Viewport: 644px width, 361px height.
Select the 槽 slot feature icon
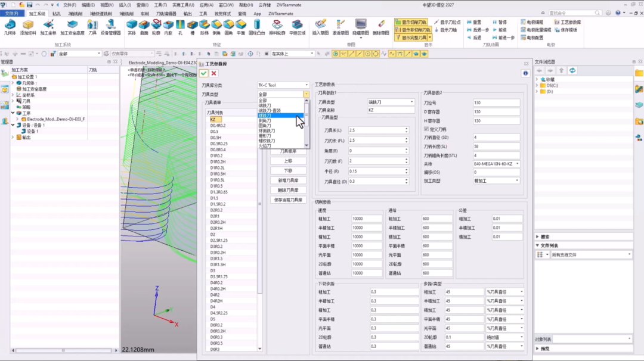[192, 27]
